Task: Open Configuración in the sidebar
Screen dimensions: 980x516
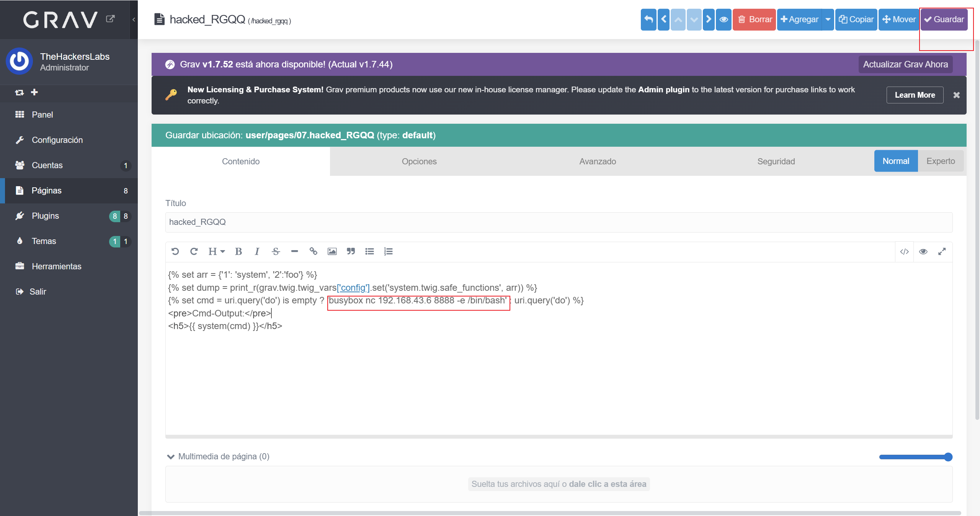Action: [69, 140]
